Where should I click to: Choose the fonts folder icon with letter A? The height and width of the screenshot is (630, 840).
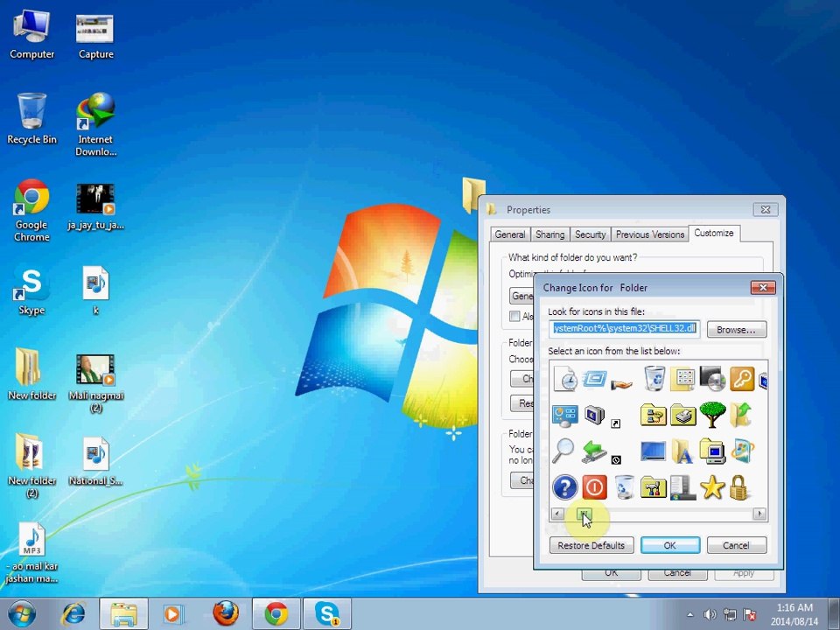pos(682,451)
